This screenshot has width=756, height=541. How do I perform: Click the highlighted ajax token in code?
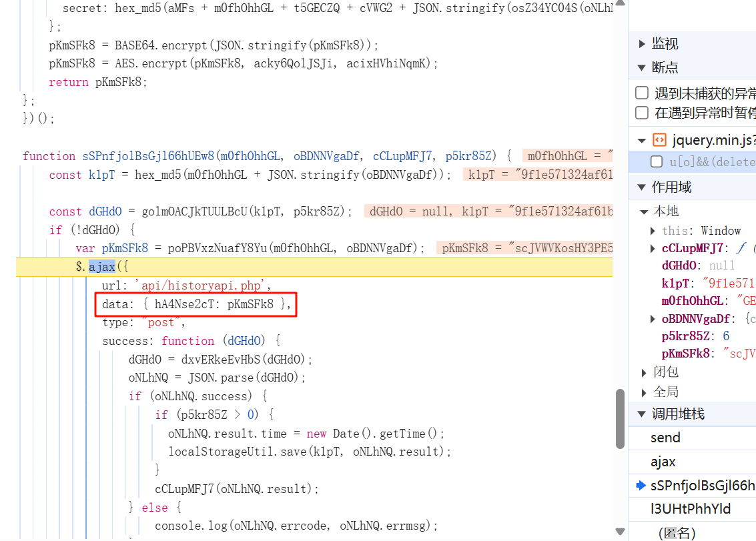[101, 267]
